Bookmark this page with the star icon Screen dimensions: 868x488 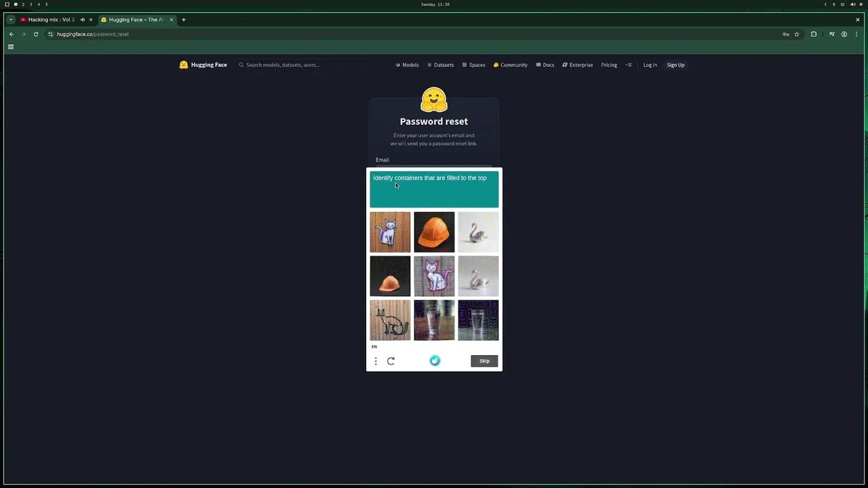[x=797, y=34]
